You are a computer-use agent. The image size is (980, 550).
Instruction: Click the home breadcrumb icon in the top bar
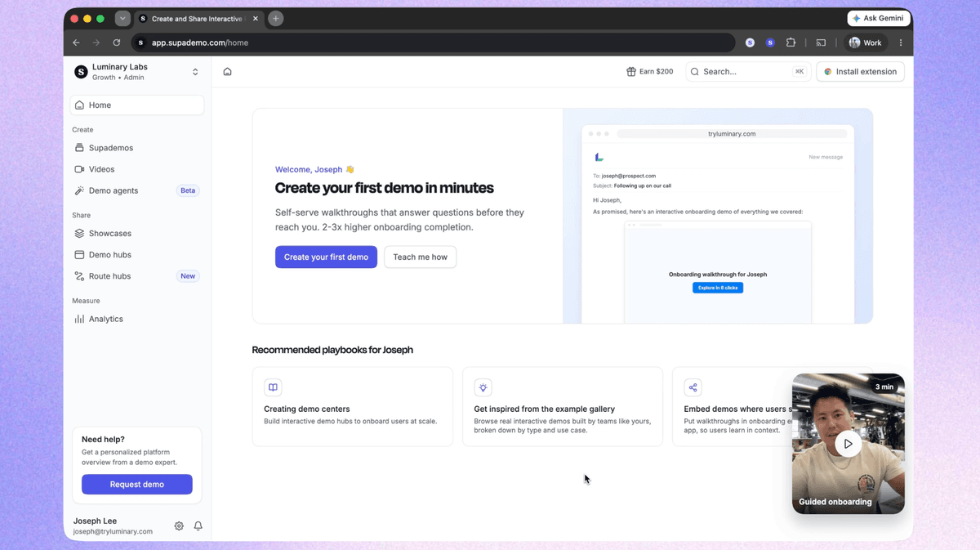point(227,72)
